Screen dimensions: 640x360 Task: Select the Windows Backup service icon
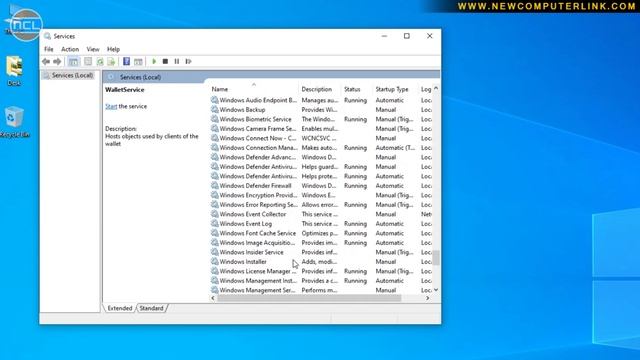point(215,109)
